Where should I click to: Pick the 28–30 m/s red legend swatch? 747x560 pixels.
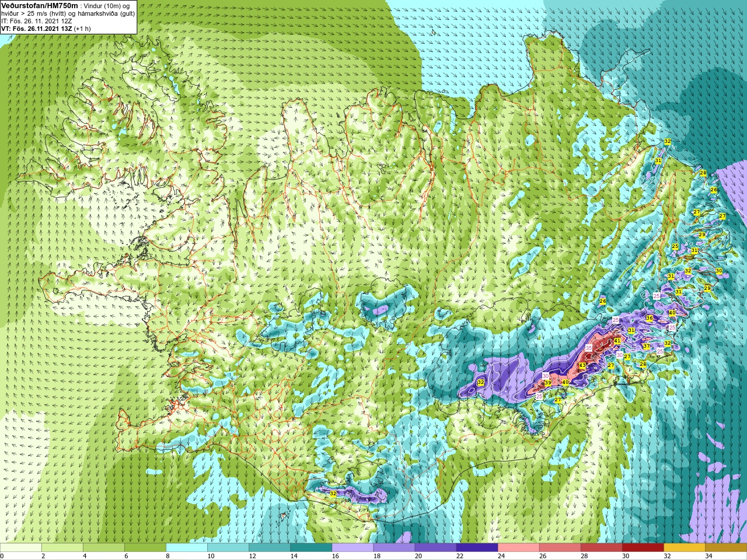pyautogui.click(x=601, y=548)
